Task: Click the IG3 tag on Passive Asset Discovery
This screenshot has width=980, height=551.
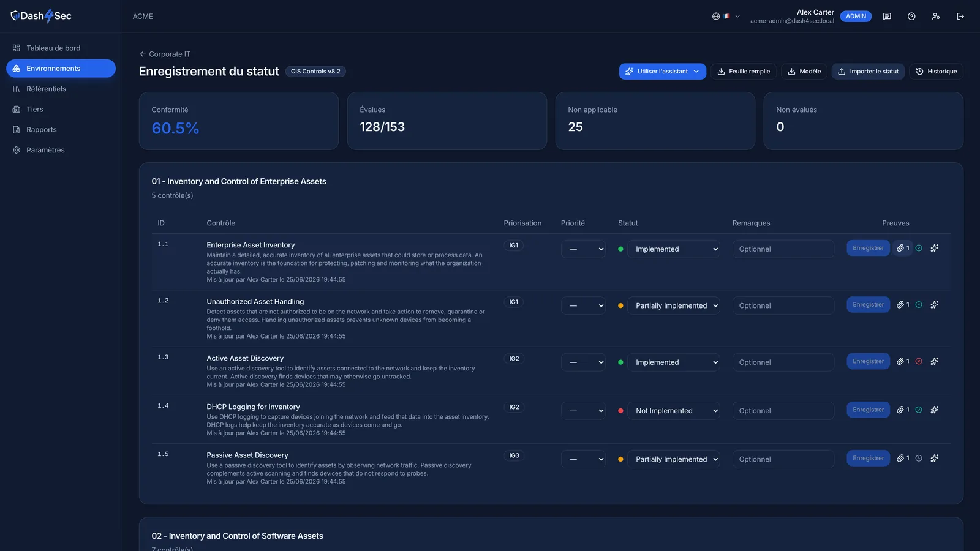Action: pyautogui.click(x=514, y=455)
